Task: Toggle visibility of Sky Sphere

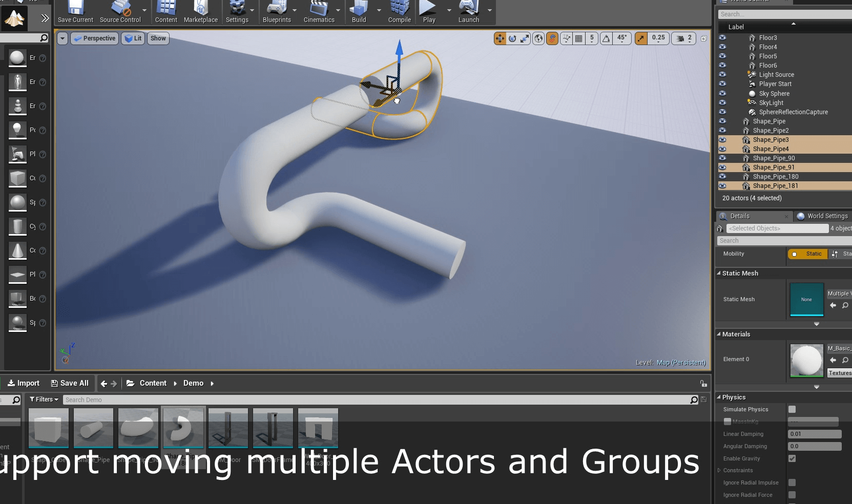Action: coord(722,94)
